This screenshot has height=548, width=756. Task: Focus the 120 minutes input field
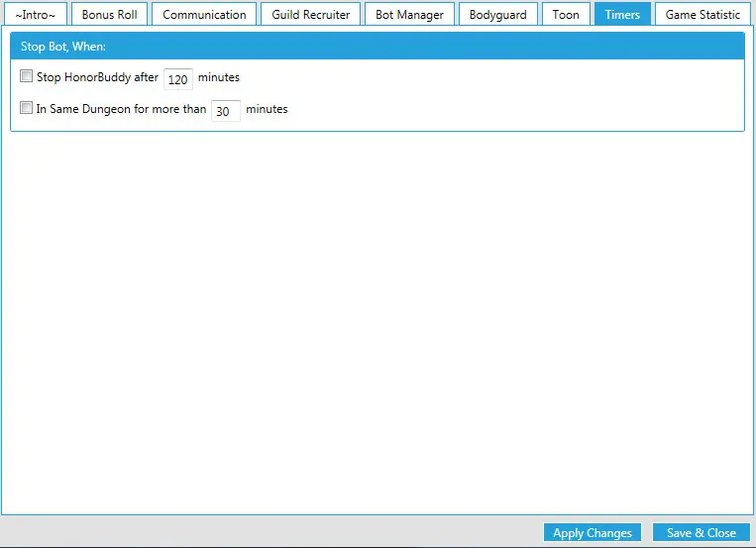(x=178, y=79)
